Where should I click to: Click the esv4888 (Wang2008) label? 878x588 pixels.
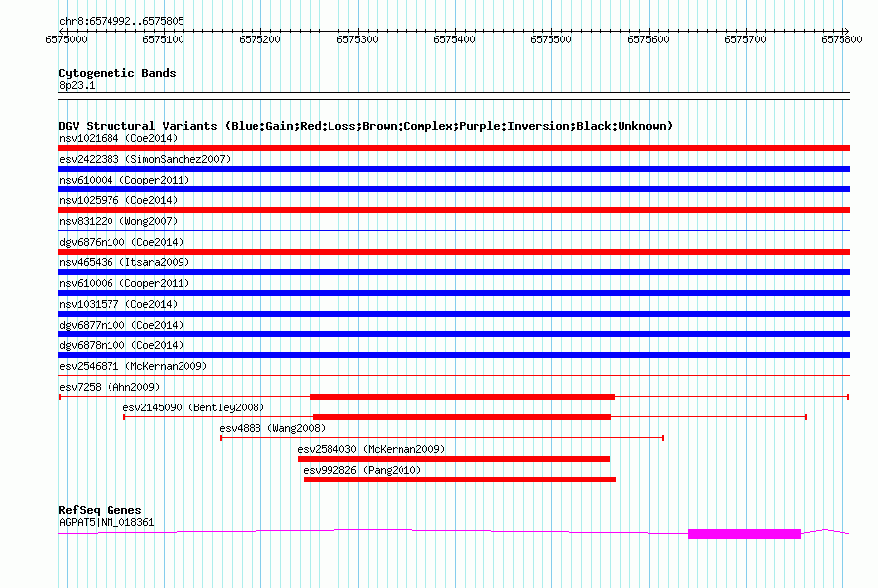[272, 428]
